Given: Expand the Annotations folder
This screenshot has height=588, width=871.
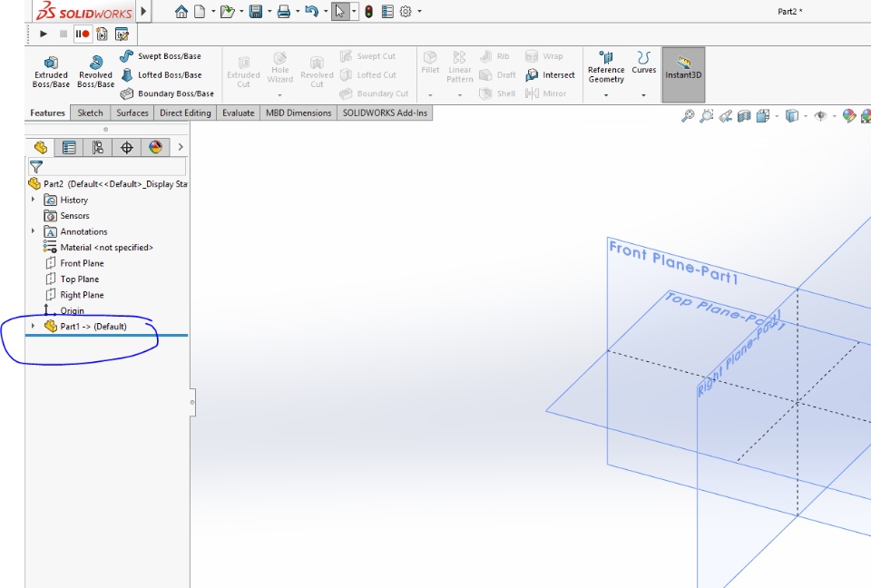Looking at the screenshot, I should (33, 231).
